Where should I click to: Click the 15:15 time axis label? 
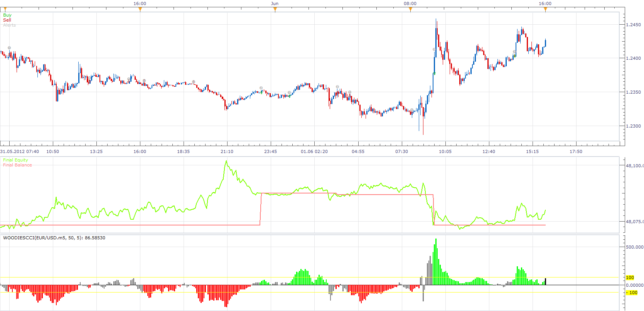(x=533, y=151)
